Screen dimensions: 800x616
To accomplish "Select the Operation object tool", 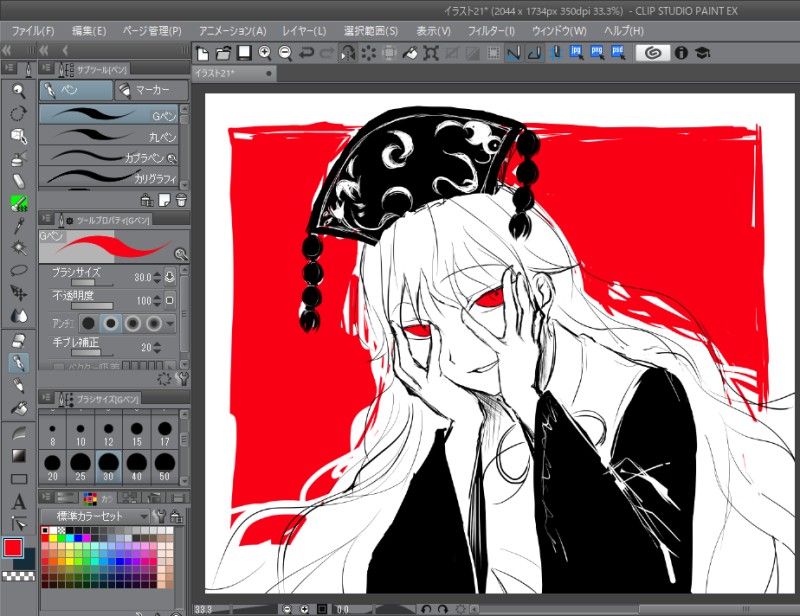I will [x=19, y=136].
